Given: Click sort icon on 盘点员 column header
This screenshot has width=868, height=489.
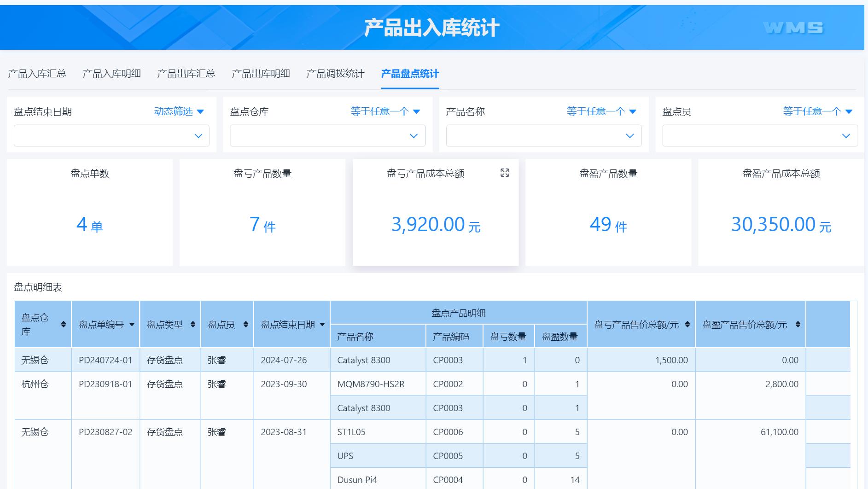Looking at the screenshot, I should pyautogui.click(x=246, y=325).
